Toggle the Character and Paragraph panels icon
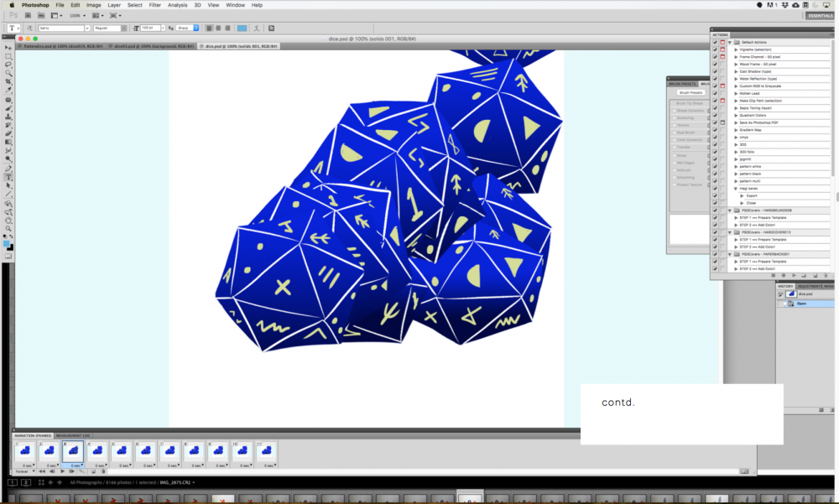The image size is (839, 504). [x=271, y=29]
